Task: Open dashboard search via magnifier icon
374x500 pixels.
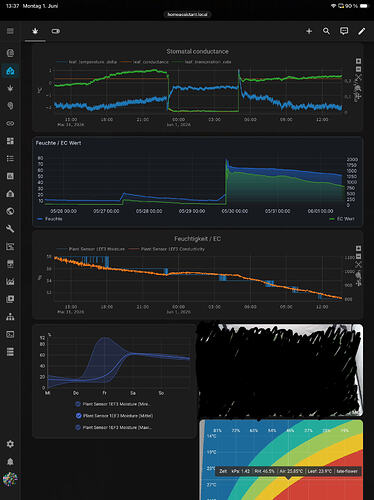Action: click(x=326, y=31)
